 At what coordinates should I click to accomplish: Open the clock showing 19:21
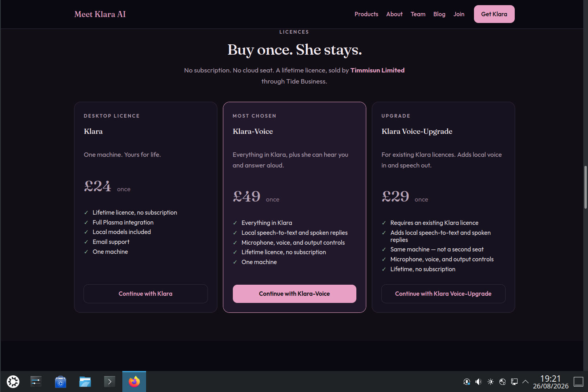(551, 382)
